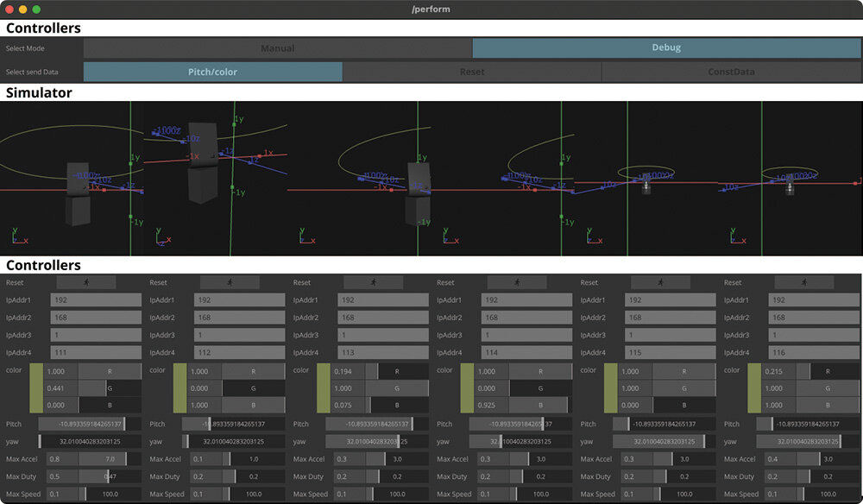Click the yaw slider of controller 116
The image size is (863, 504).
[x=808, y=442]
